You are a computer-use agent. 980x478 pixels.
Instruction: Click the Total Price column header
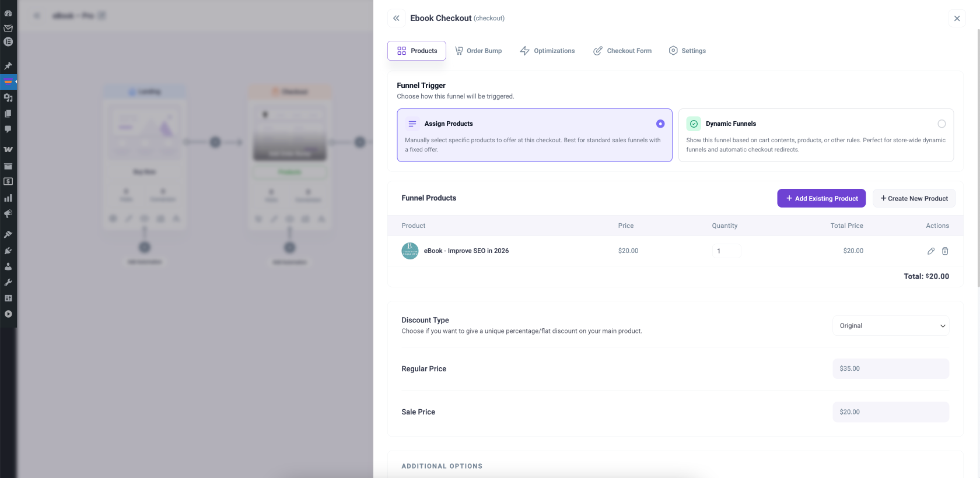[x=846, y=226]
